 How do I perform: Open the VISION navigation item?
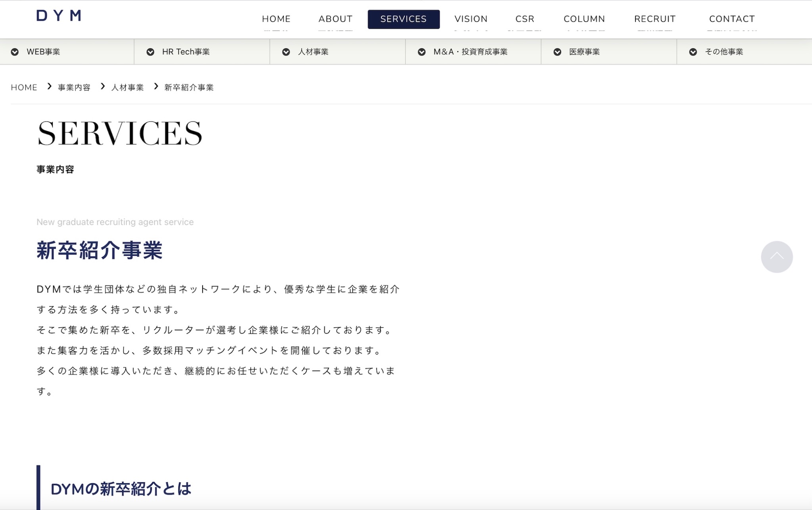[471, 19]
